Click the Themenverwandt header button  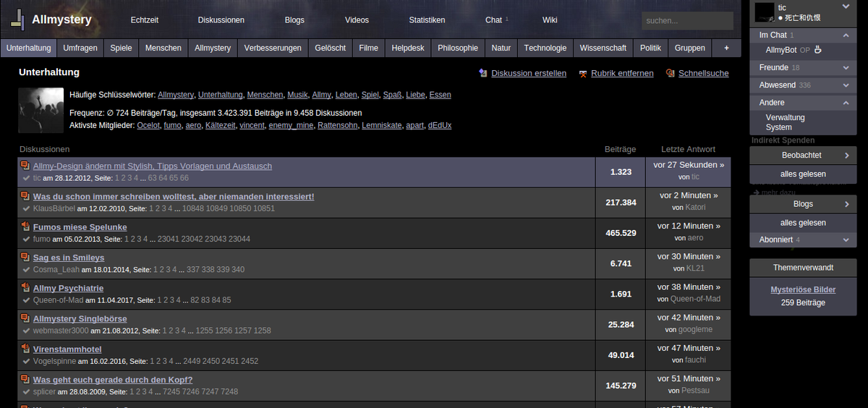803,268
